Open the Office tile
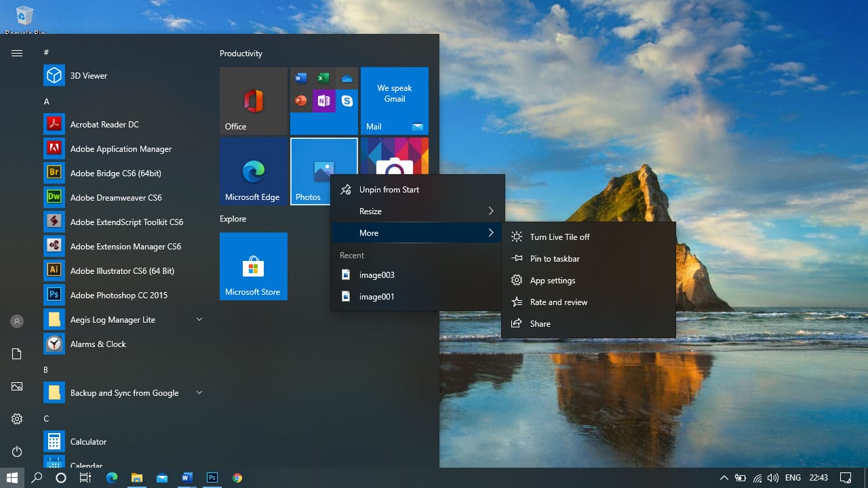 click(x=253, y=101)
